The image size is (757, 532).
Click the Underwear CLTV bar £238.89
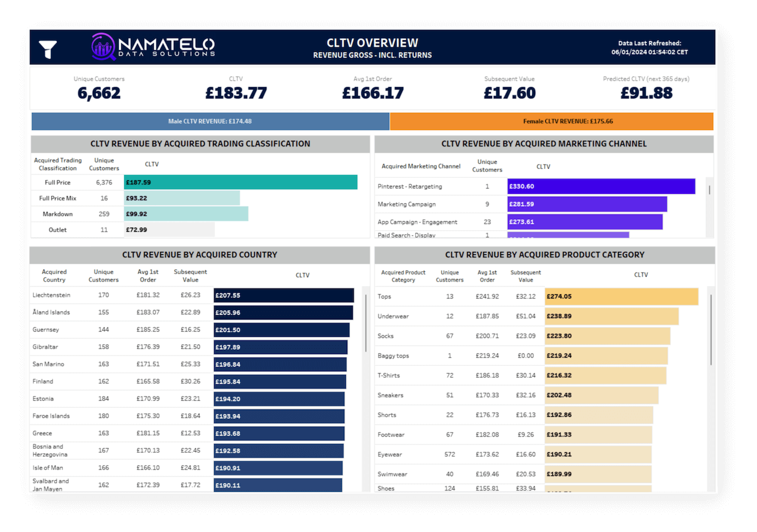coord(612,316)
